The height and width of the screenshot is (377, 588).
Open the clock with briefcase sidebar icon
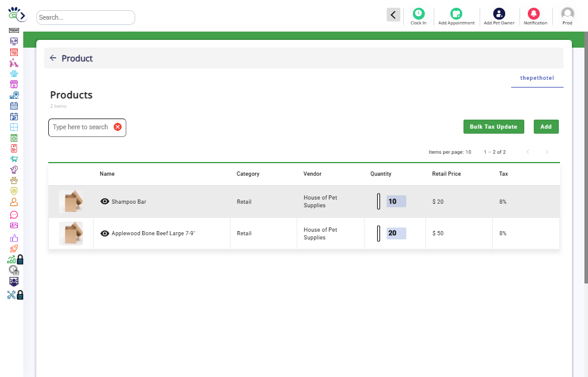pos(14,270)
